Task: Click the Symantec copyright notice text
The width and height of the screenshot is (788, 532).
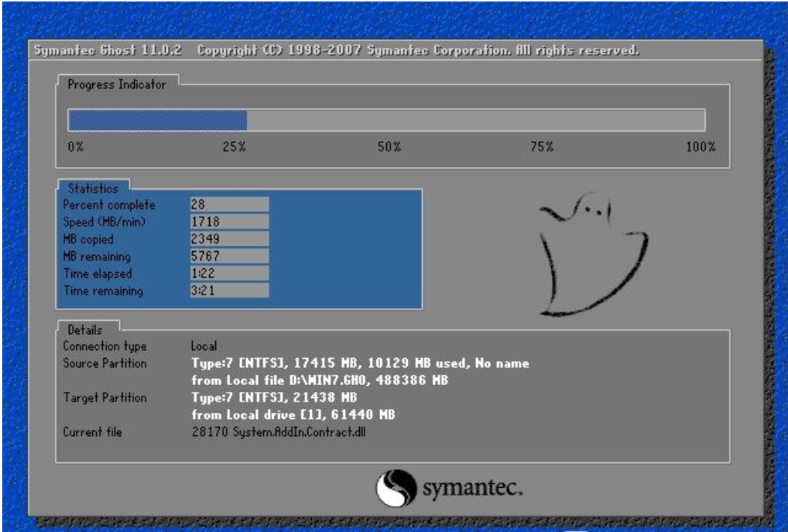Action: point(418,50)
